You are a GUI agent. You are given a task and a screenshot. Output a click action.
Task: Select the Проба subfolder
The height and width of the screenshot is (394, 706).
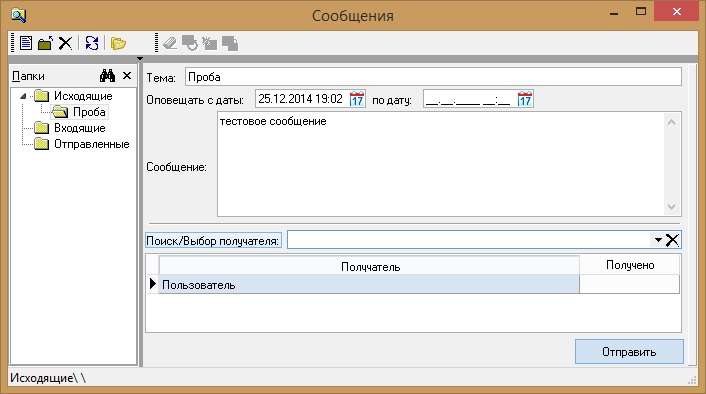pos(89,112)
